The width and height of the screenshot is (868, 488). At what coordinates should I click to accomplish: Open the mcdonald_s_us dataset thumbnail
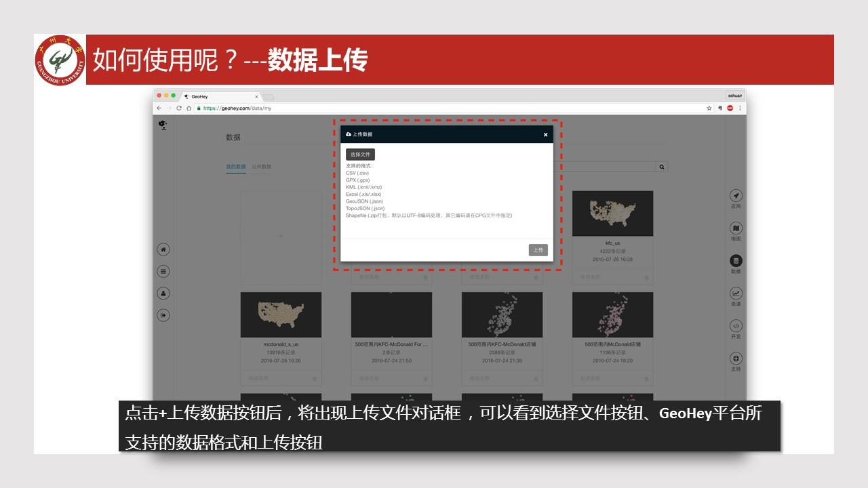(281, 314)
